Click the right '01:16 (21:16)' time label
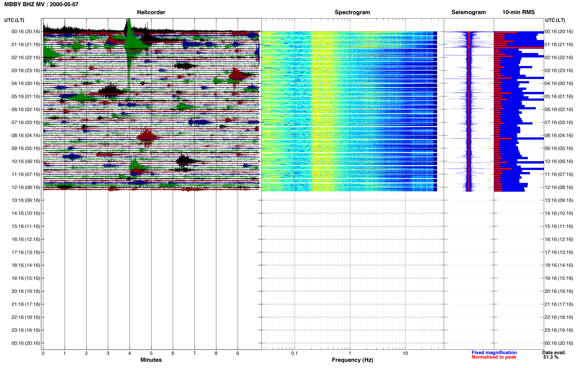588x368 pixels. pos(559,45)
